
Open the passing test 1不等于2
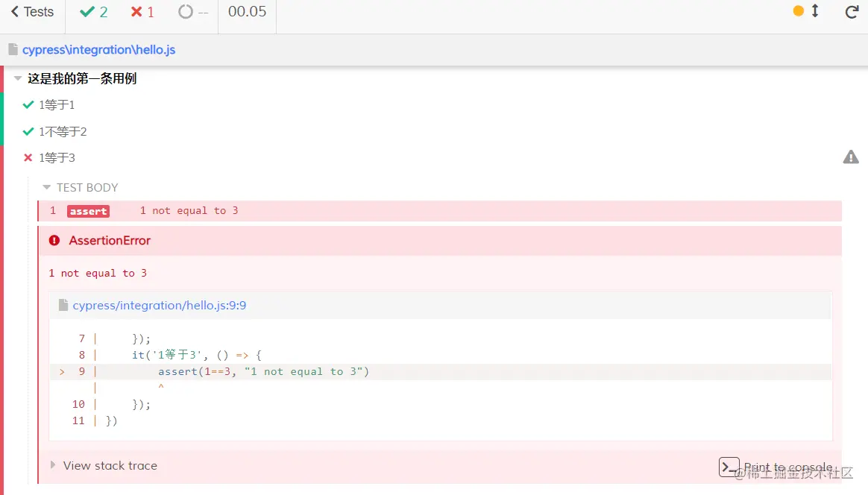point(63,132)
